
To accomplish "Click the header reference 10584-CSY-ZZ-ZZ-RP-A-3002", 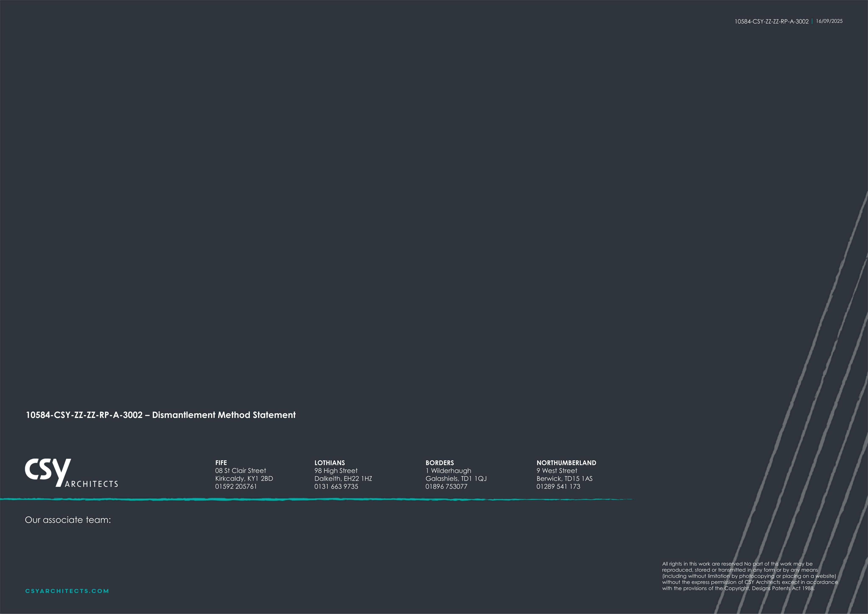I will [x=771, y=22].
